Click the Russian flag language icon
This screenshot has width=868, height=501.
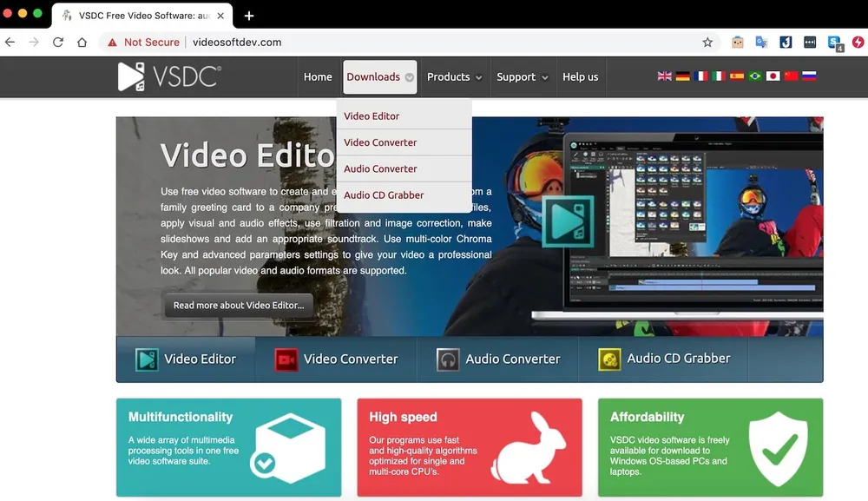coord(809,76)
